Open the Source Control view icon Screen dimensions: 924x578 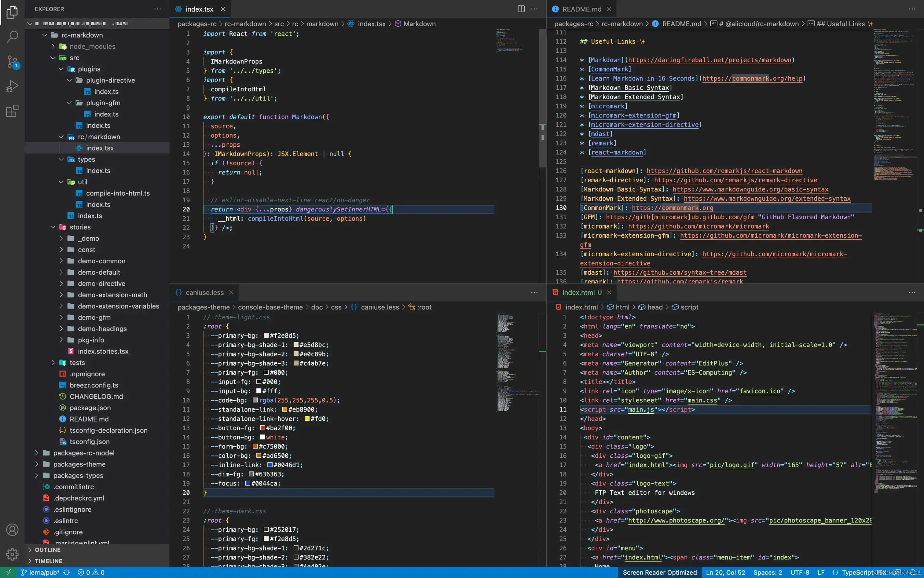click(x=12, y=61)
